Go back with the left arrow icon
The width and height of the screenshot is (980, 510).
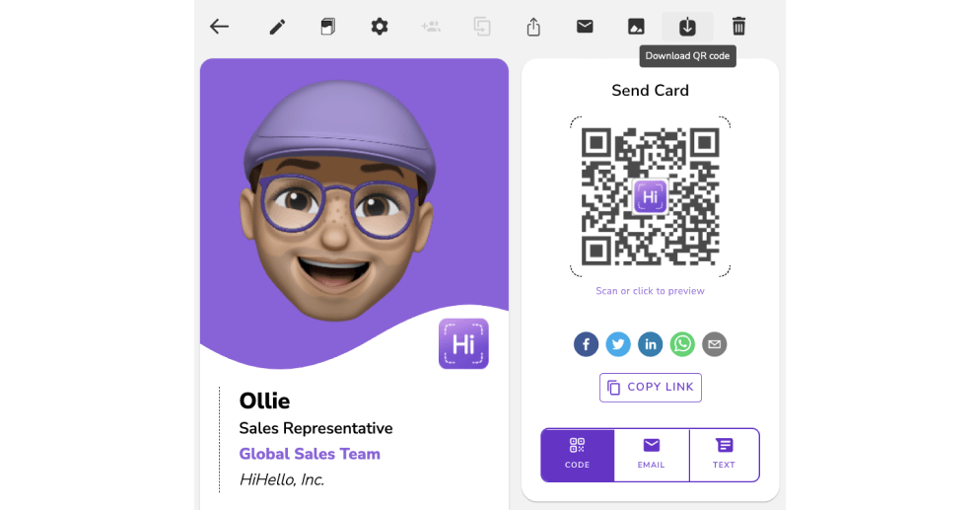click(220, 27)
